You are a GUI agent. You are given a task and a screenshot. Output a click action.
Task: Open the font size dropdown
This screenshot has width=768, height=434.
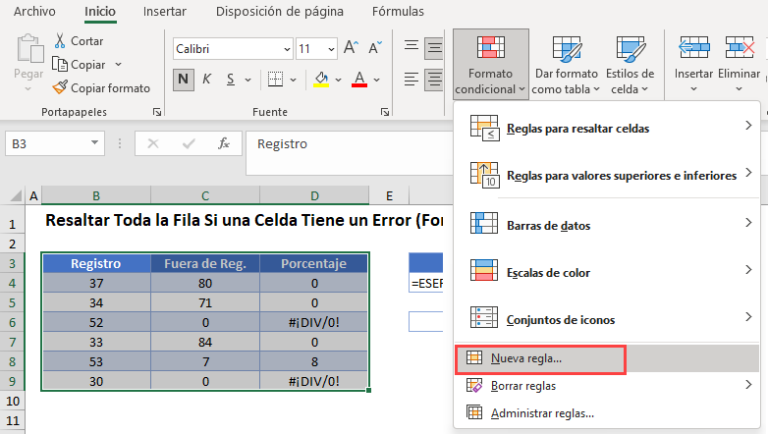331,49
